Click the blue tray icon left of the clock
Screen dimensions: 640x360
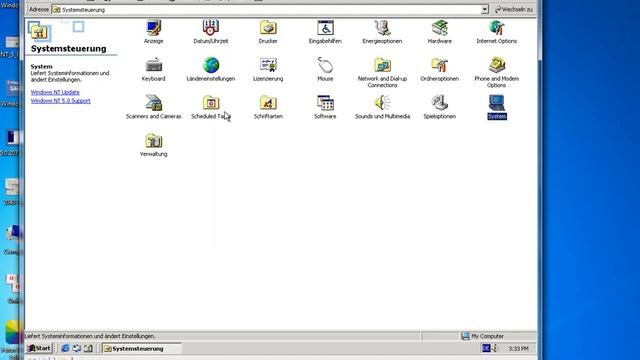[x=486, y=348]
